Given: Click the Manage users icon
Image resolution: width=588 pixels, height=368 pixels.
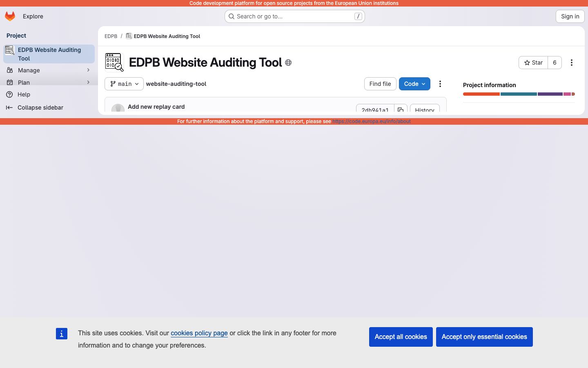Looking at the screenshot, I should pyautogui.click(x=10, y=70).
